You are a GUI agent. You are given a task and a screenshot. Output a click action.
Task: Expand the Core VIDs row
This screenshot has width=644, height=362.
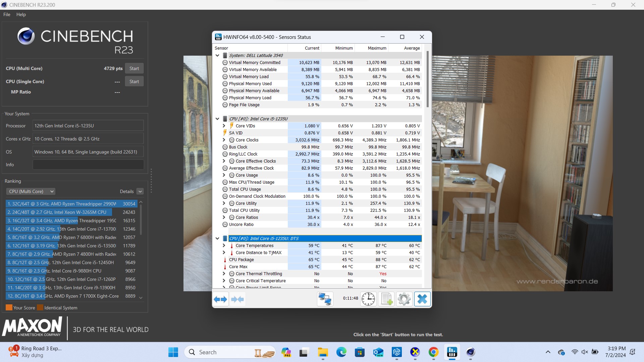[224, 126]
